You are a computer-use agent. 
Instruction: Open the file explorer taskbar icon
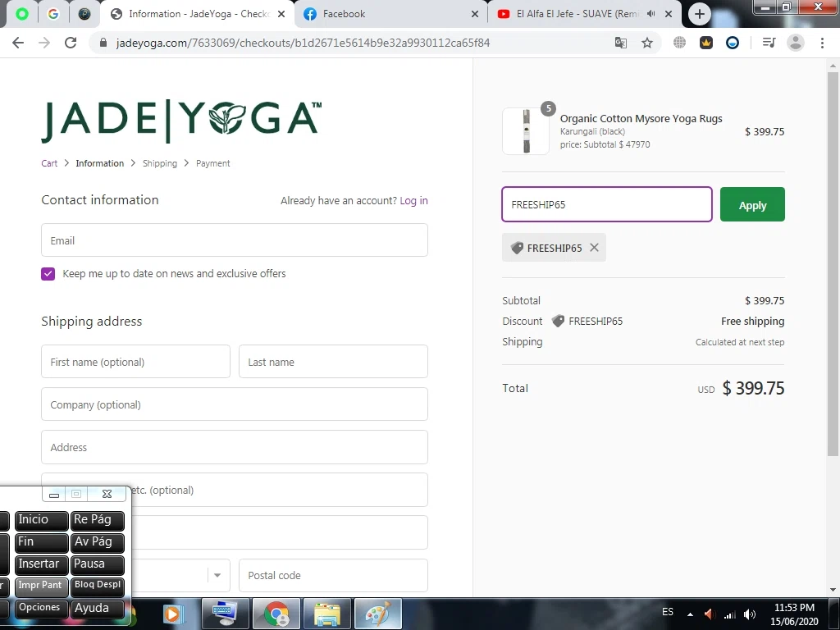326,614
